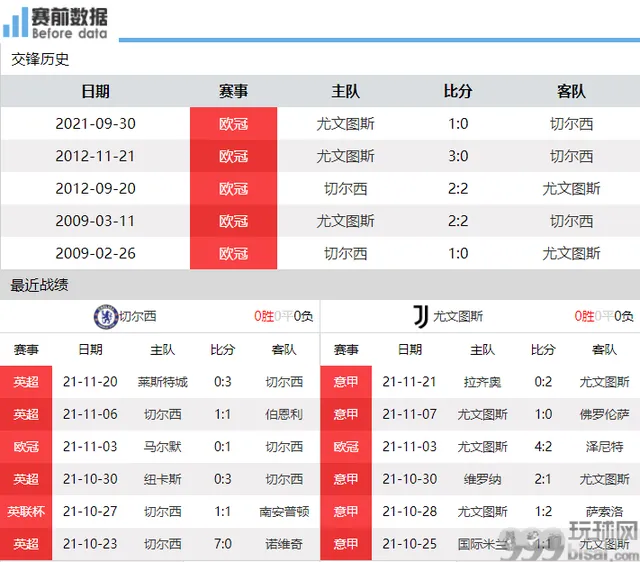Click the team name 佛罗伦萨

(x=604, y=414)
